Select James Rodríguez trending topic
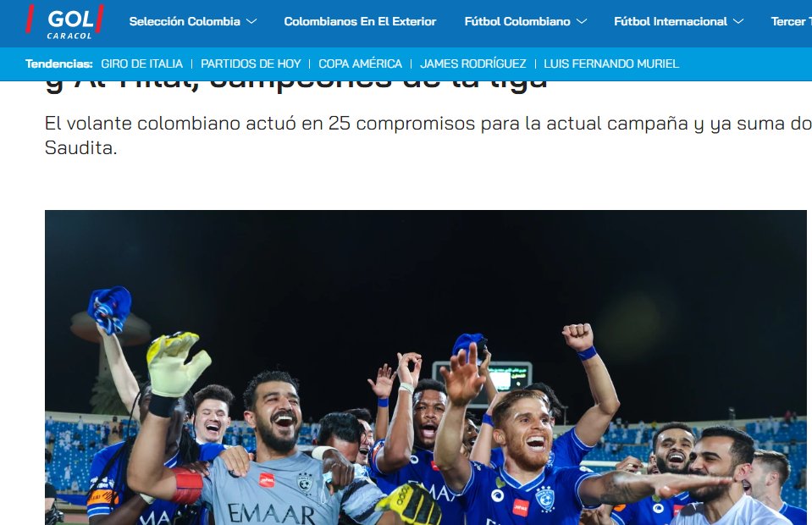Screen dimensions: 812x525 pyautogui.click(x=472, y=64)
